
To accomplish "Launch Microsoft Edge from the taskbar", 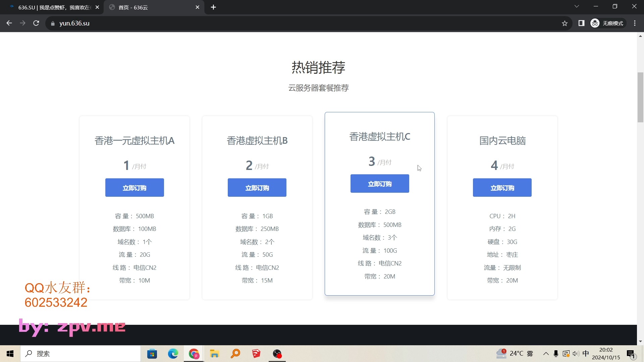I will tap(173, 354).
